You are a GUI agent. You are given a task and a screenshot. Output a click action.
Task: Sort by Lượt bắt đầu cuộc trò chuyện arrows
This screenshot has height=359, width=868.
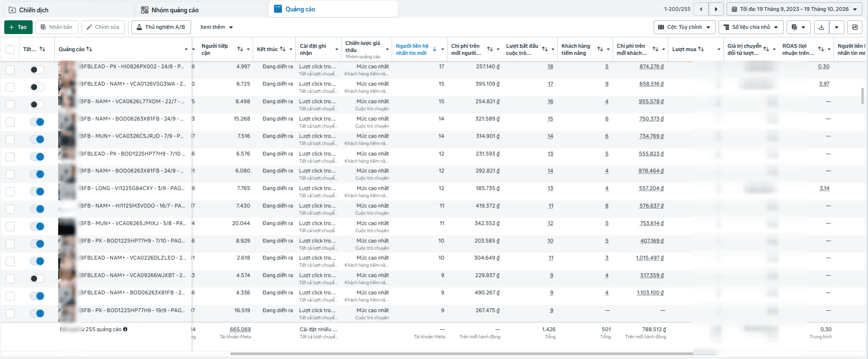(545, 49)
